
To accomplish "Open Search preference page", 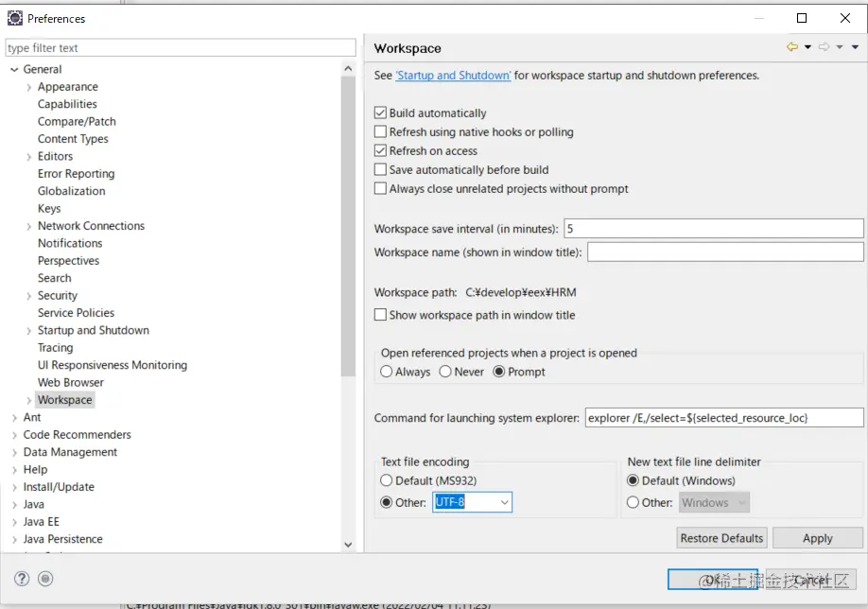I will tap(54, 278).
